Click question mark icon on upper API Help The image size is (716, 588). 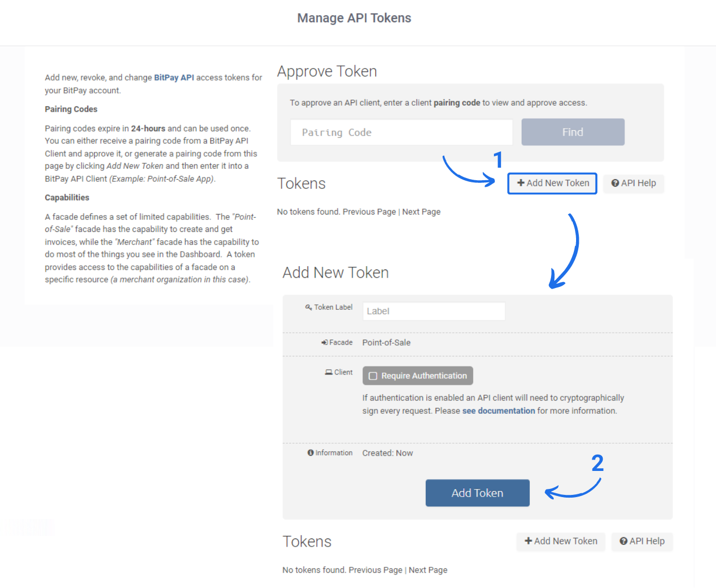(615, 183)
